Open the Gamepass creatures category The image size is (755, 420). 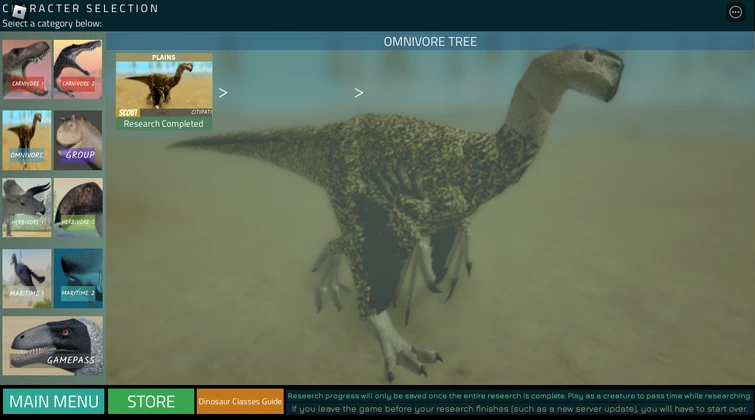52,345
